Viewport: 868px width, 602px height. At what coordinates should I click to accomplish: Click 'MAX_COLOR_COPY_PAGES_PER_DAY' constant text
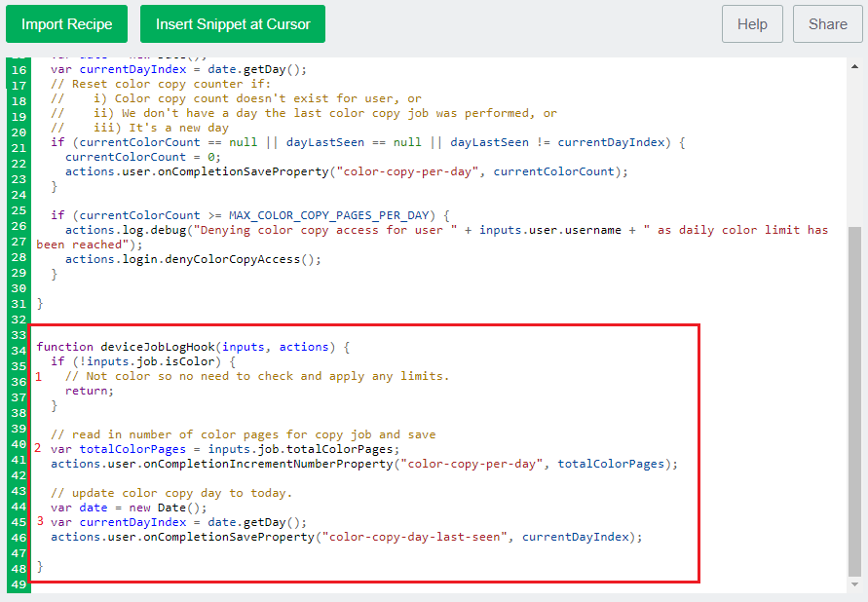click(x=329, y=216)
